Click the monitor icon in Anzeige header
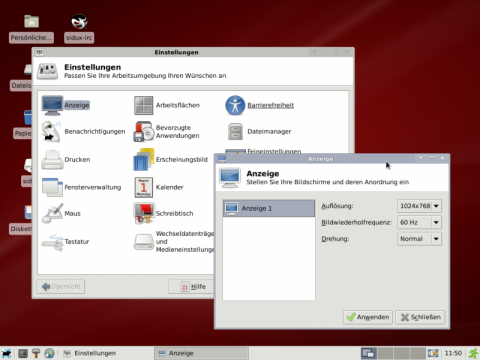 tap(230, 178)
